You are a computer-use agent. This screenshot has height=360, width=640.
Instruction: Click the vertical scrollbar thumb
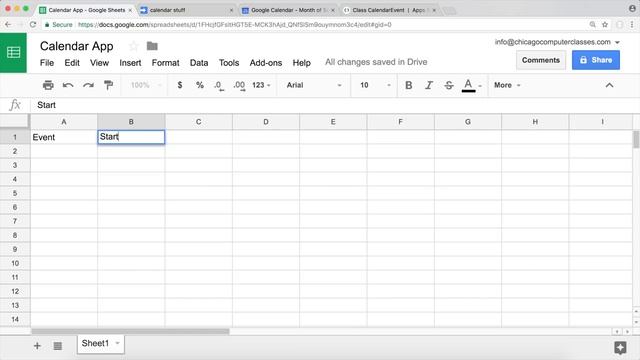[x=636, y=139]
